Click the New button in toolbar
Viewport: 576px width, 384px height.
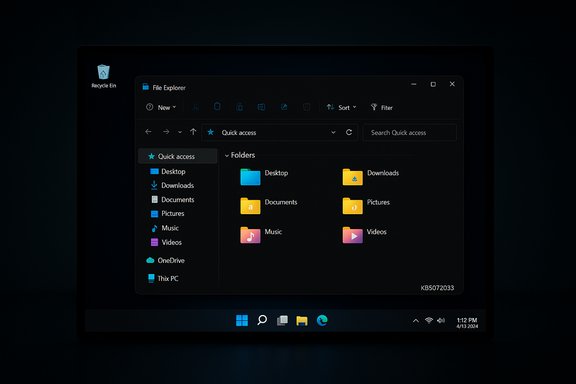pos(161,107)
